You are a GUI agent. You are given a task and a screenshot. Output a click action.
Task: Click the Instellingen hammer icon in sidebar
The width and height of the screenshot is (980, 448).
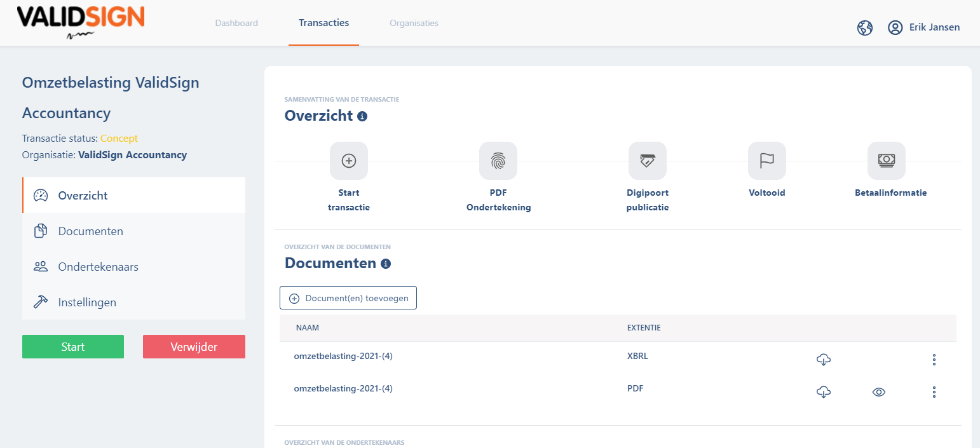pyautogui.click(x=41, y=302)
